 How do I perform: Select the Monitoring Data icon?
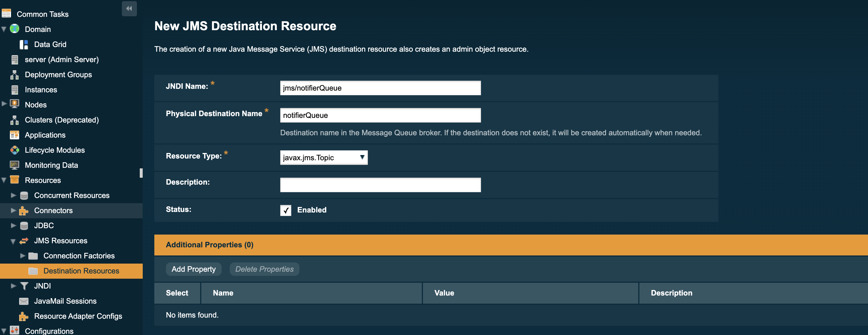tap(15, 165)
